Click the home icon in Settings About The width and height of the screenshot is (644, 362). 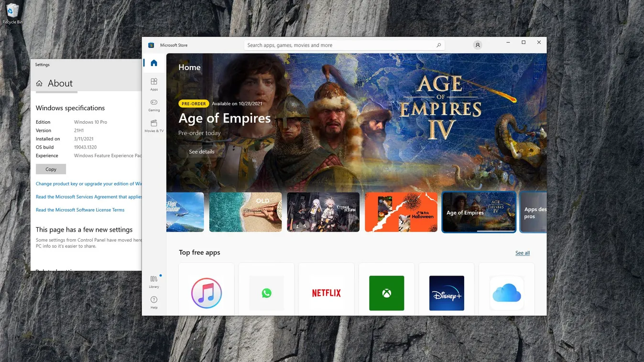click(x=39, y=84)
